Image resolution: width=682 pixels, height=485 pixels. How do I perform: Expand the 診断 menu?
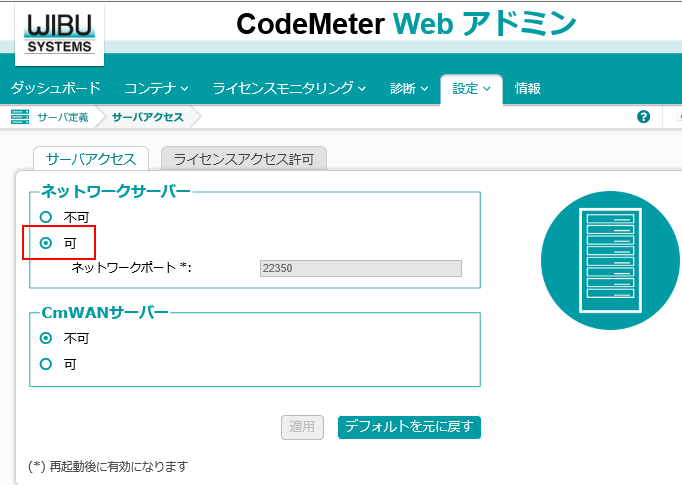(x=409, y=88)
